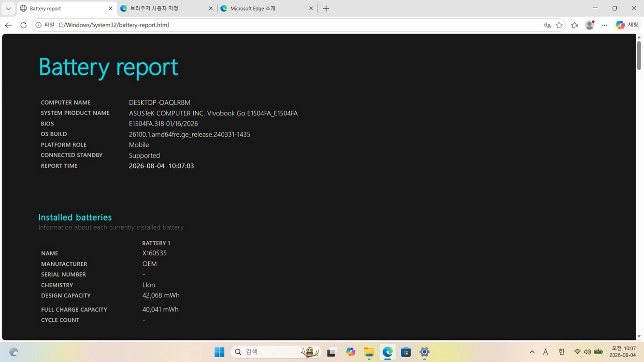
Task: Select chemistry value LIon
Action: click(x=148, y=285)
